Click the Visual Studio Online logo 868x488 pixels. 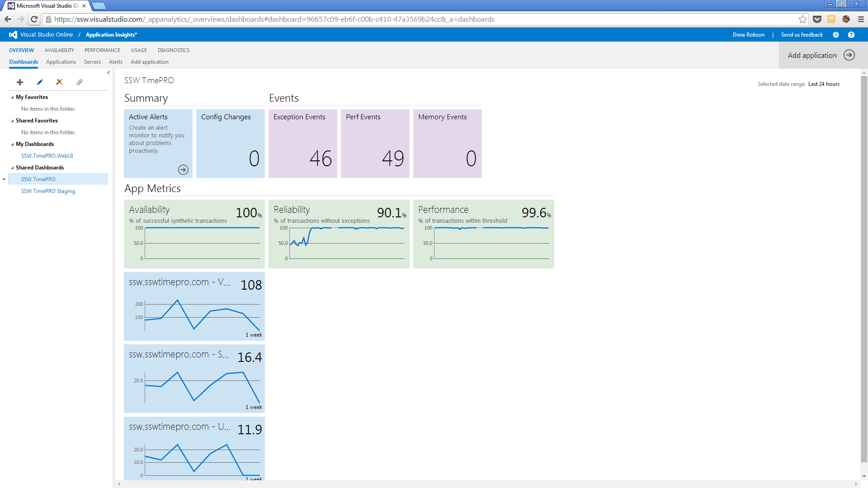click(13, 35)
